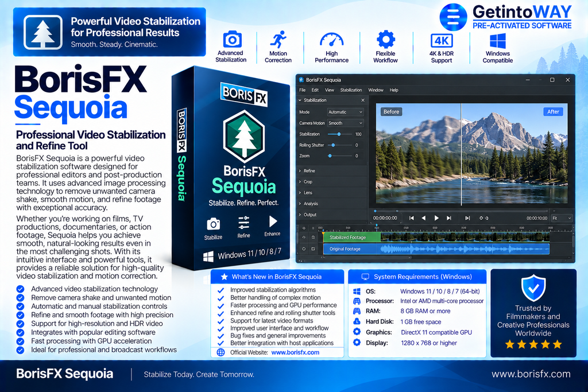
Task: Toggle the Stabilized Footage track headphone icon
Action: [313, 237]
